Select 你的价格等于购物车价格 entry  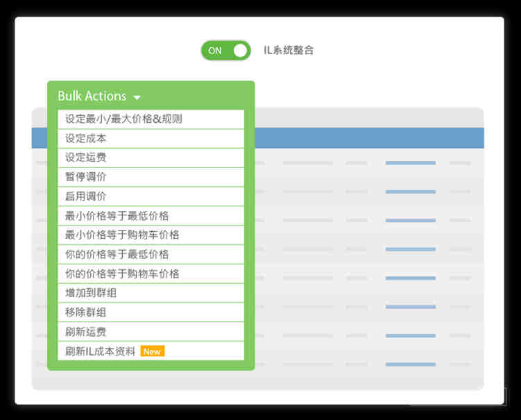coord(151,274)
